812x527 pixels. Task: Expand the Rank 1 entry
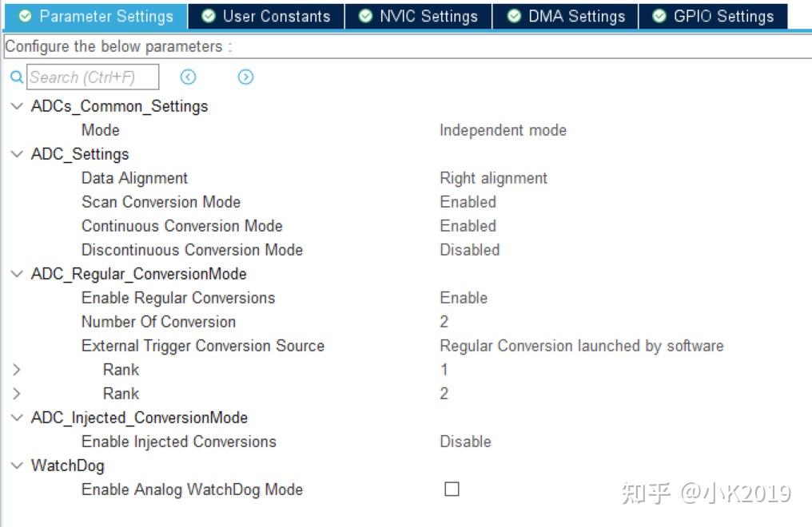pos(17,369)
